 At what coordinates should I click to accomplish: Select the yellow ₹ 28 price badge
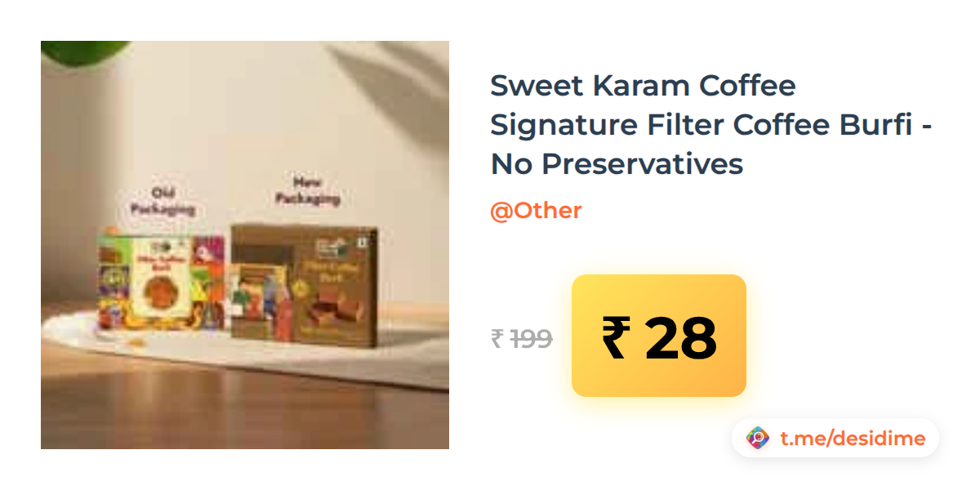659,336
